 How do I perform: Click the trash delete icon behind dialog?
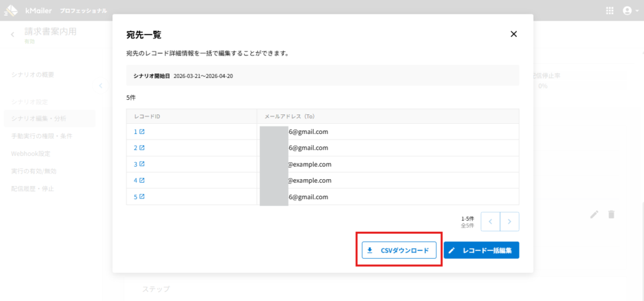[611, 214]
